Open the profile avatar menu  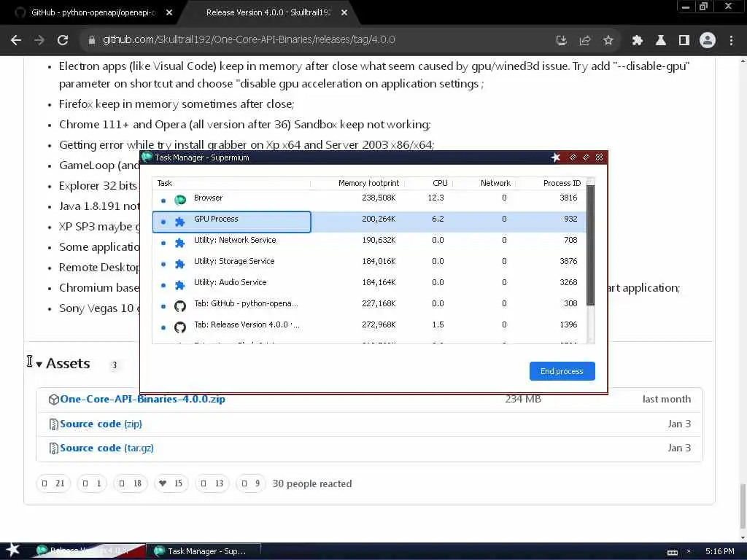click(x=708, y=41)
